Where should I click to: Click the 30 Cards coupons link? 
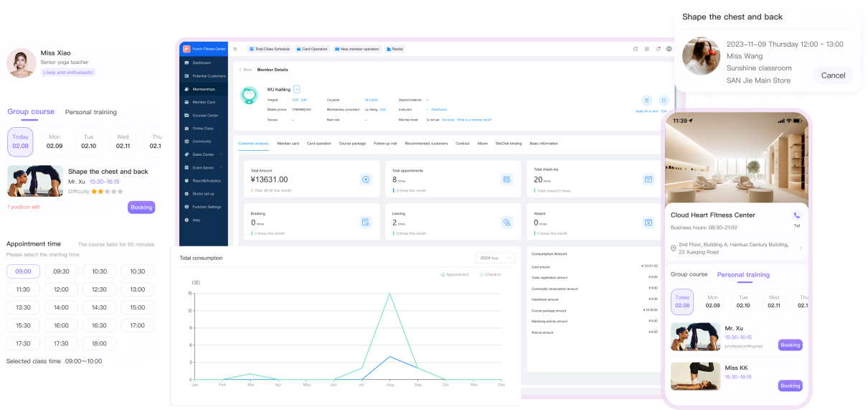click(x=371, y=99)
